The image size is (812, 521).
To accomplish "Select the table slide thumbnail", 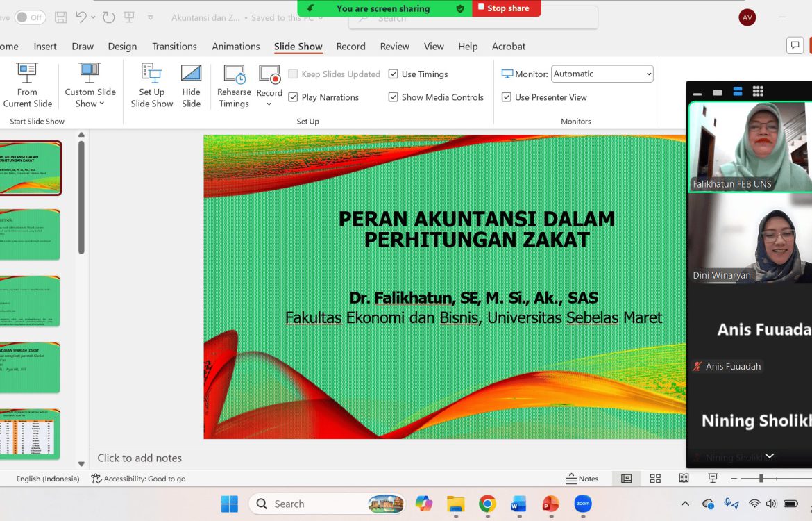I will [x=30, y=434].
